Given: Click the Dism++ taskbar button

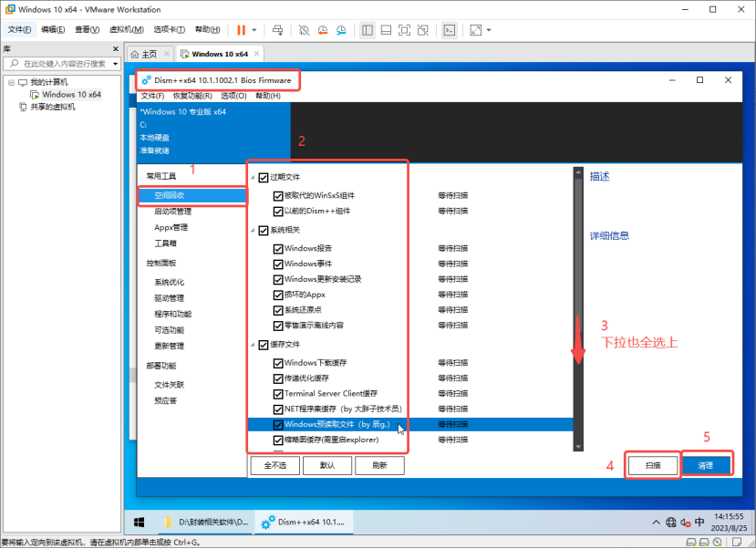Looking at the screenshot, I should pyautogui.click(x=304, y=523).
